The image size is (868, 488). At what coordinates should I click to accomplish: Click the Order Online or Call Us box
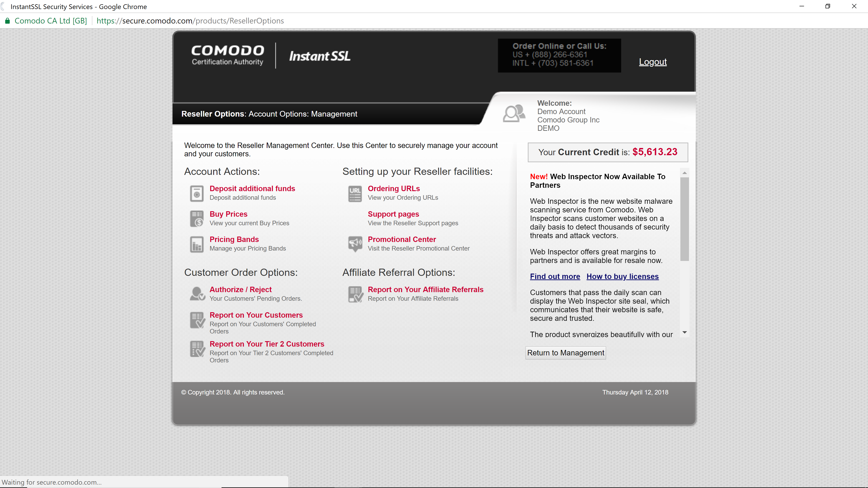(559, 55)
